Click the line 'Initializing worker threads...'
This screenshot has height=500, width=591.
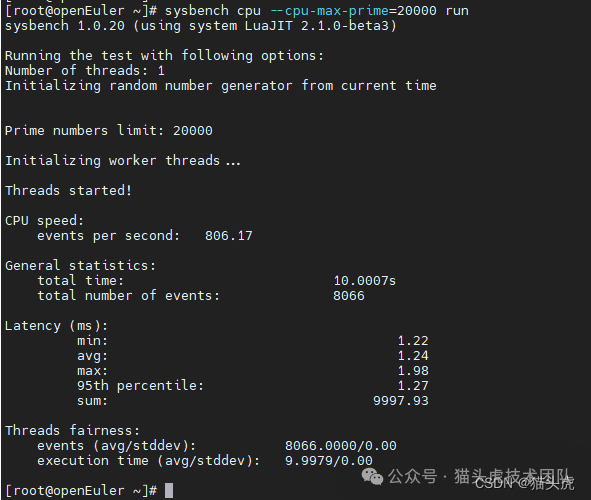[123, 161]
